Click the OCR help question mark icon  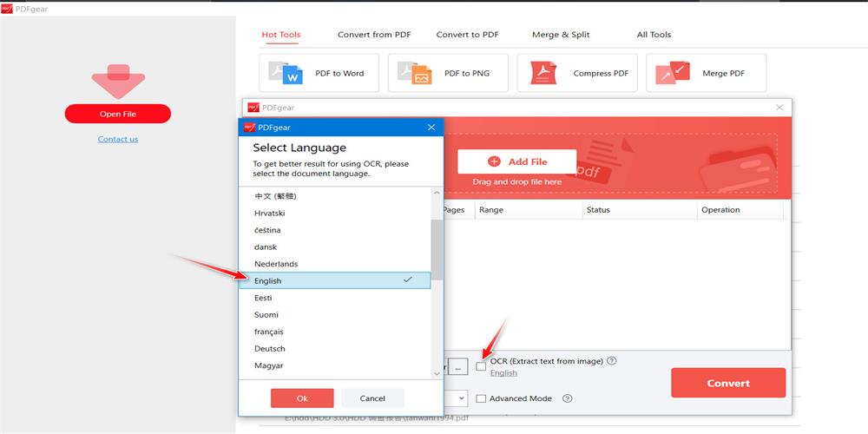click(611, 361)
